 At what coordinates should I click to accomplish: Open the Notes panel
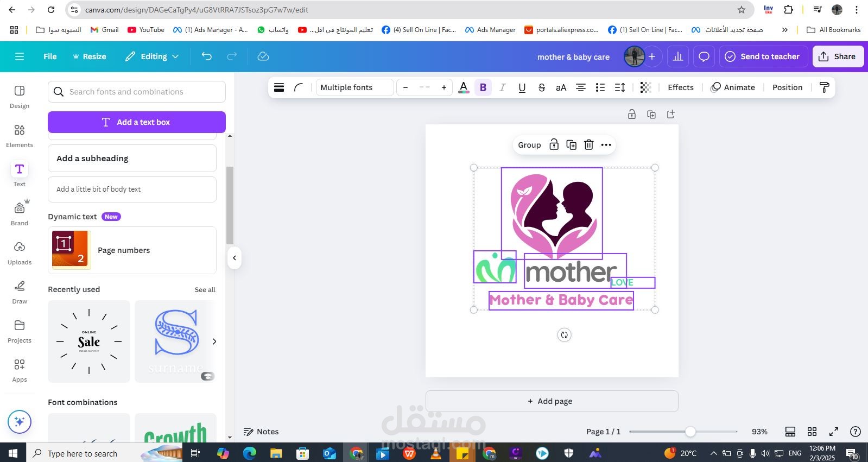(261, 432)
